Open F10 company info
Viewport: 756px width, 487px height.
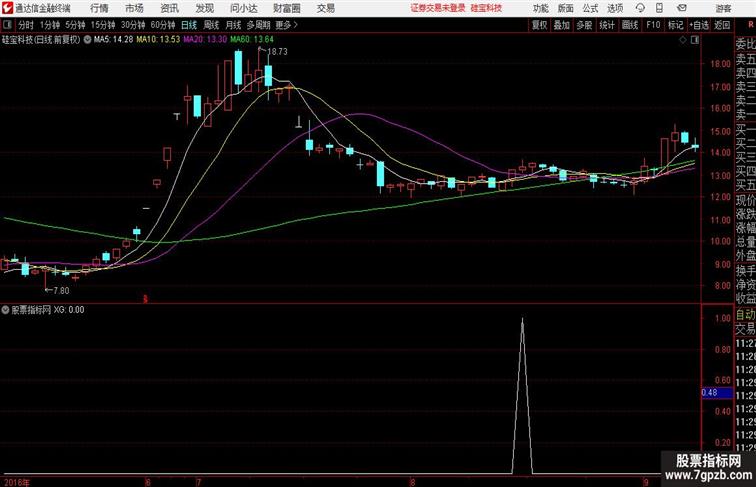653,25
